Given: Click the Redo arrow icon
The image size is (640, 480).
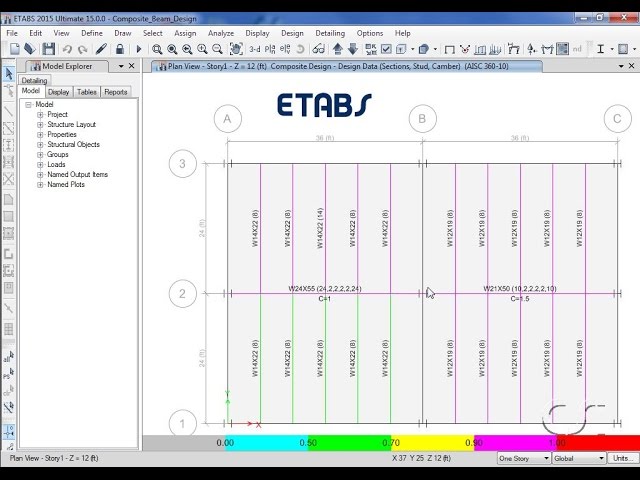Looking at the screenshot, I should tap(83, 49).
